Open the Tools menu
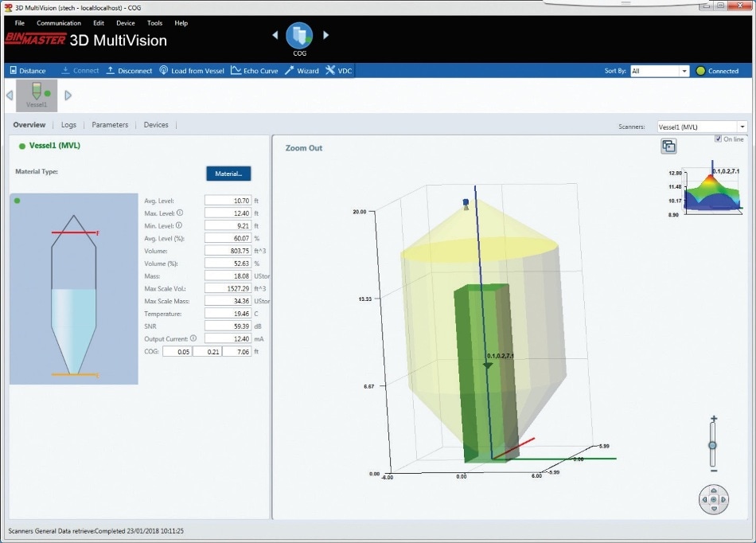Screen dimensions: 756x543 (x=154, y=23)
